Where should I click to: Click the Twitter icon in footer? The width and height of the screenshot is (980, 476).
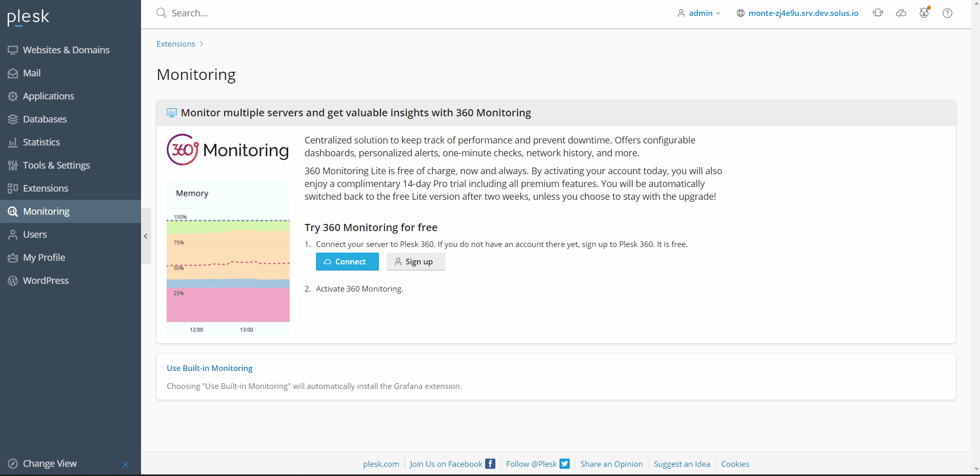pyautogui.click(x=565, y=464)
